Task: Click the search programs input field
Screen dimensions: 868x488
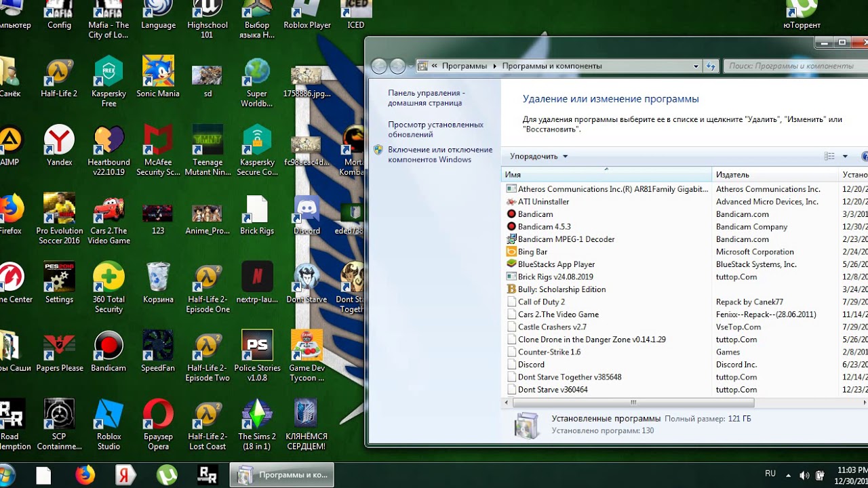Action: [x=795, y=66]
